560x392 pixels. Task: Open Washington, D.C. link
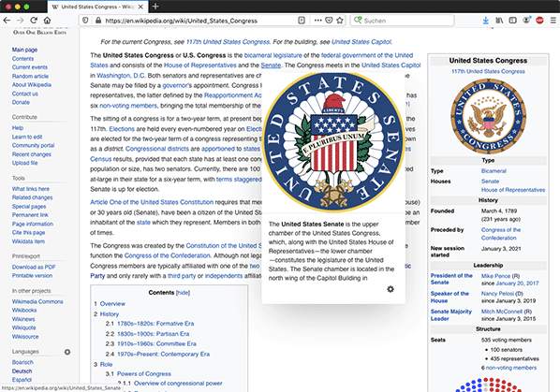pos(121,75)
